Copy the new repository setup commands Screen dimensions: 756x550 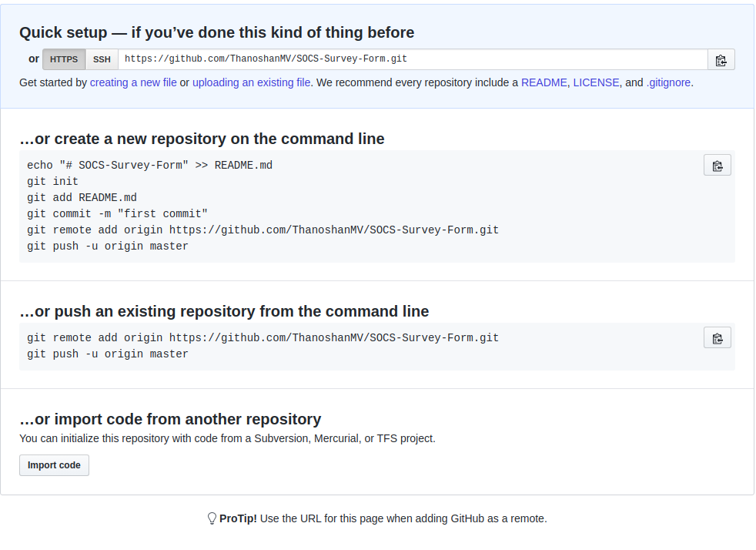coord(717,166)
